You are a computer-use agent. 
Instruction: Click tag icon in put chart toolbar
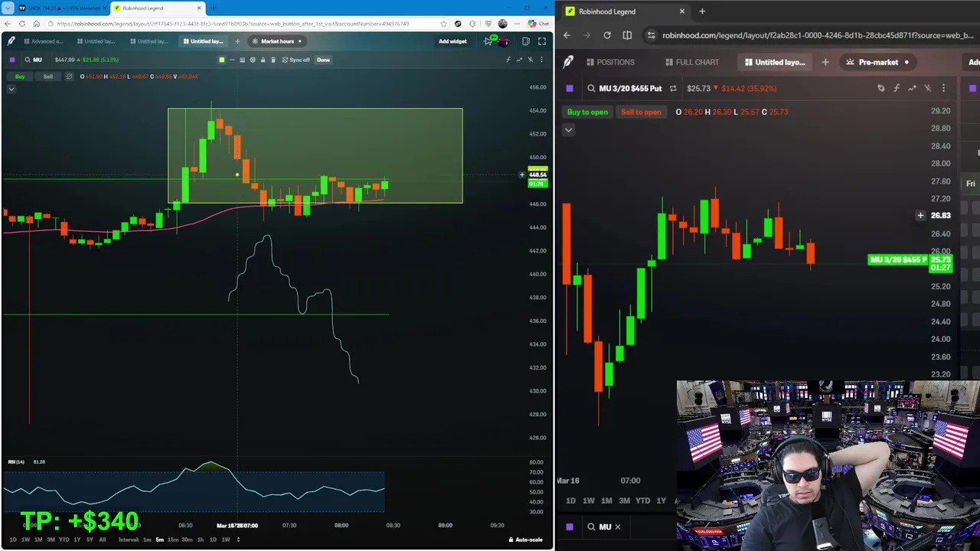(x=880, y=88)
